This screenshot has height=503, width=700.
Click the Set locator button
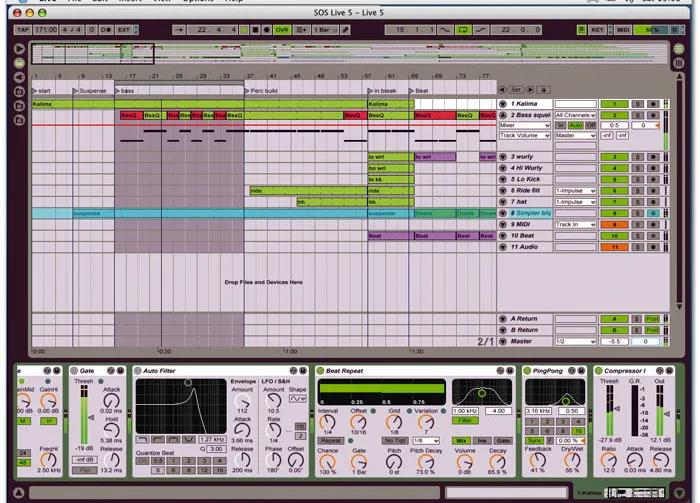click(x=516, y=90)
